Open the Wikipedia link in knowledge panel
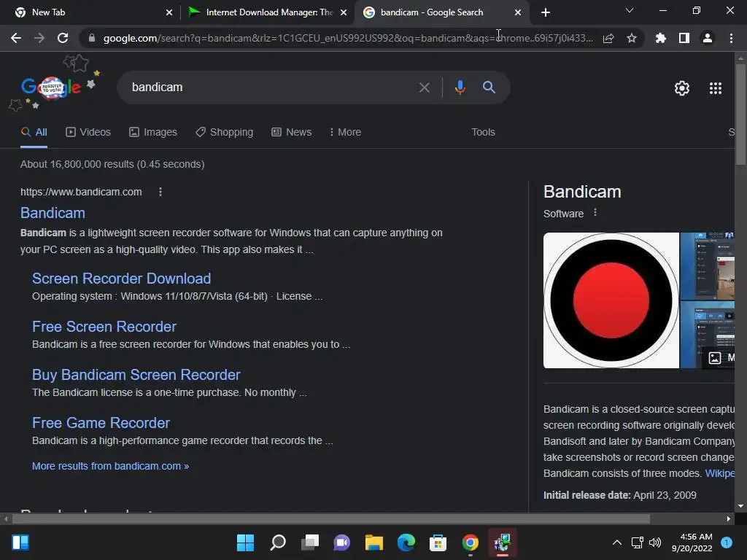Viewport: 747px width, 560px height. point(719,473)
